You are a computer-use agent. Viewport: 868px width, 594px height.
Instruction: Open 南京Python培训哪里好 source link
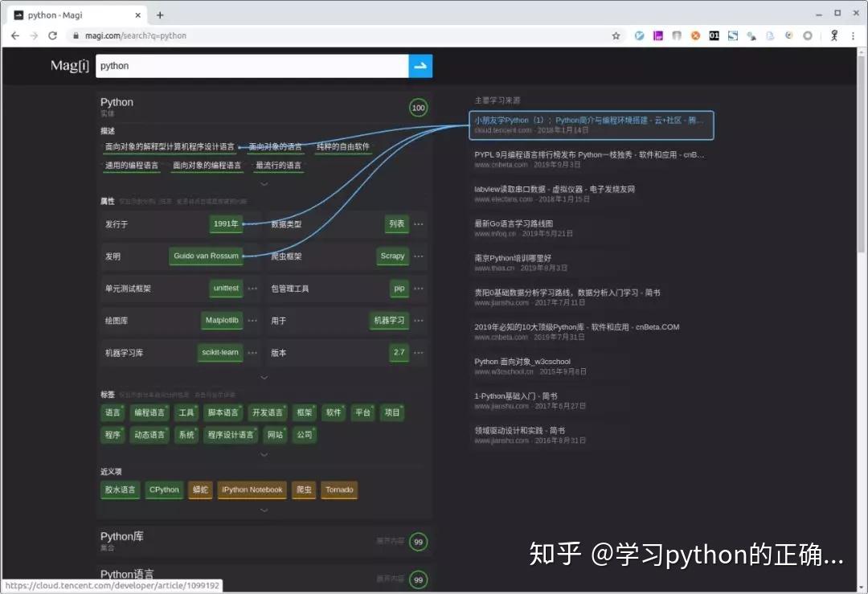[513, 258]
